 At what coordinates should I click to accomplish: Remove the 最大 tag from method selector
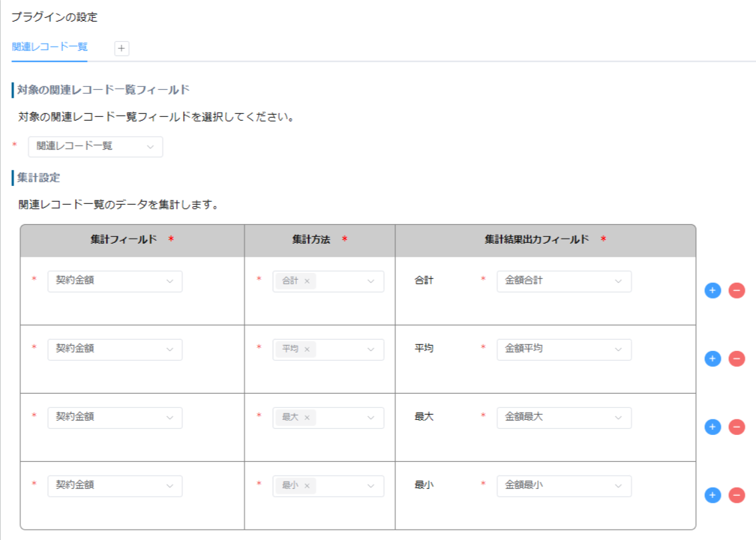(307, 418)
